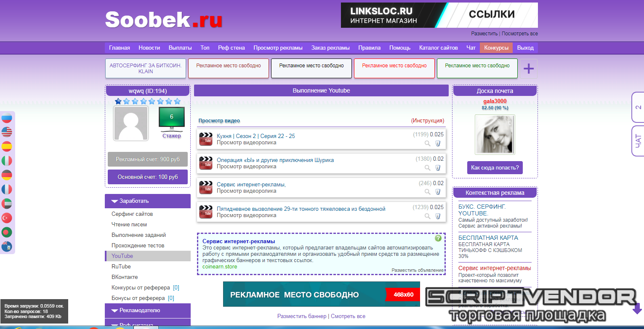Click YouTube icon for Пятидневное вызволение video

pos(206,212)
